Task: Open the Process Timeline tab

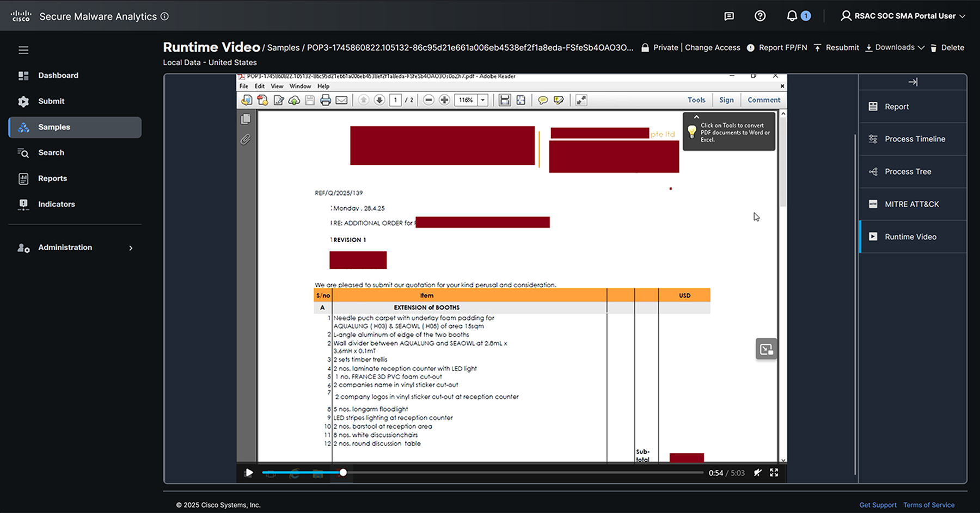Action: pos(913,139)
